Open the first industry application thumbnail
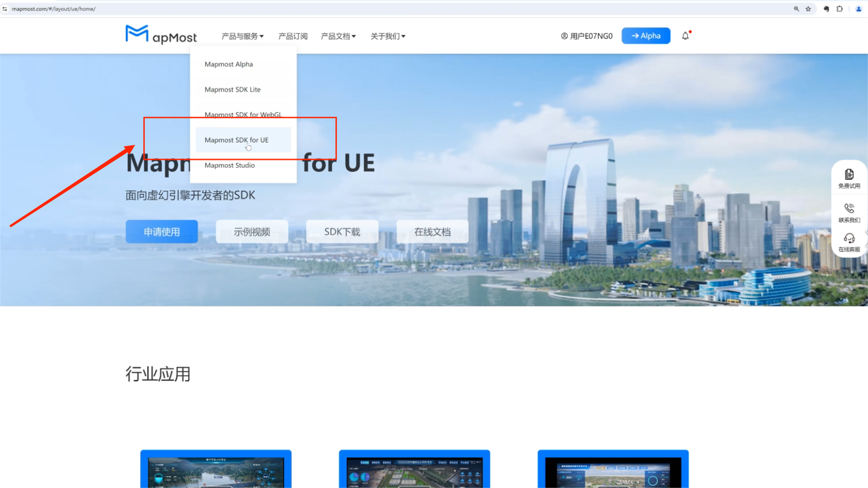This screenshot has width=868, height=488. [x=216, y=469]
